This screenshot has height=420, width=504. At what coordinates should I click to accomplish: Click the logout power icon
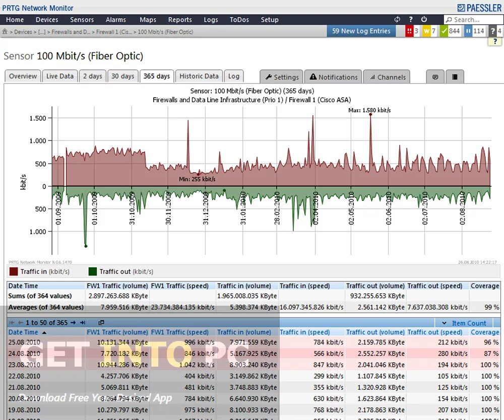tap(424, 20)
